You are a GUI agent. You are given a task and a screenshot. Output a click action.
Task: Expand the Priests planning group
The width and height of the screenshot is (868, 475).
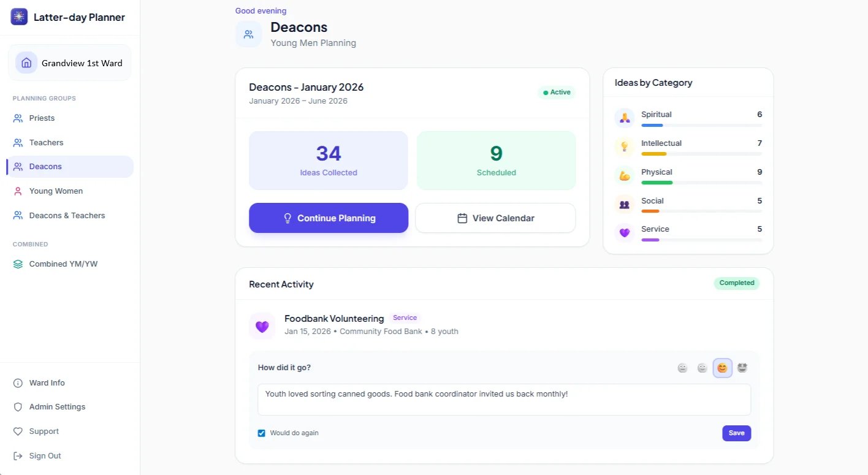click(41, 118)
